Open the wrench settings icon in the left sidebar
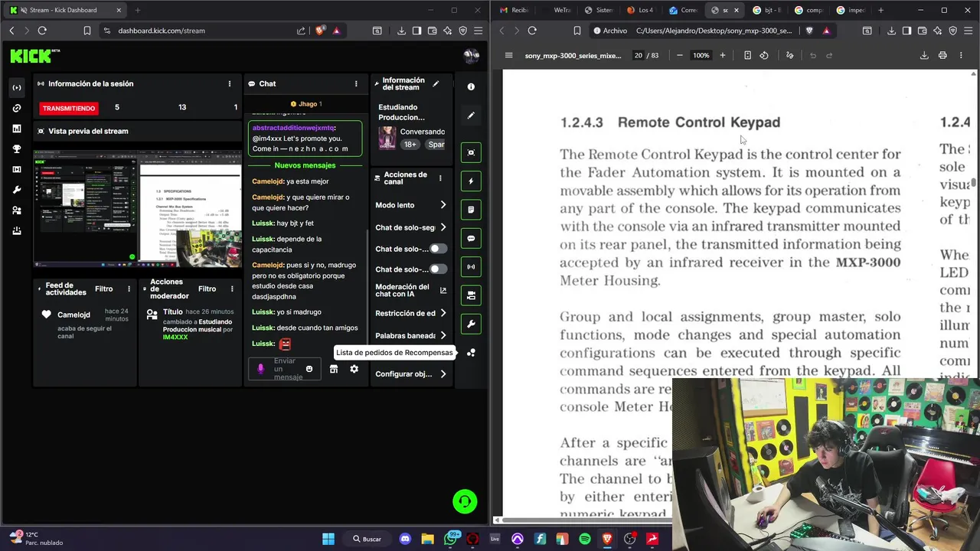Screen dimensions: 980x551 click(17, 190)
